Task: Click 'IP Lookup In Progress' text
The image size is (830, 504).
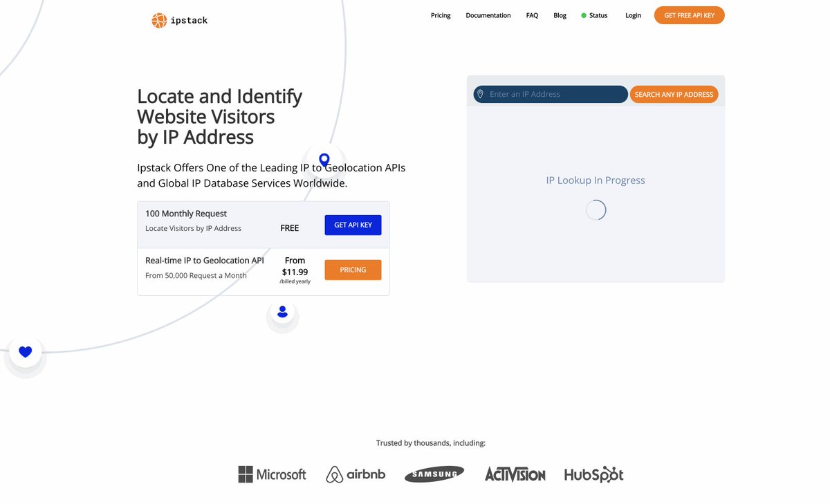Action: [596, 180]
